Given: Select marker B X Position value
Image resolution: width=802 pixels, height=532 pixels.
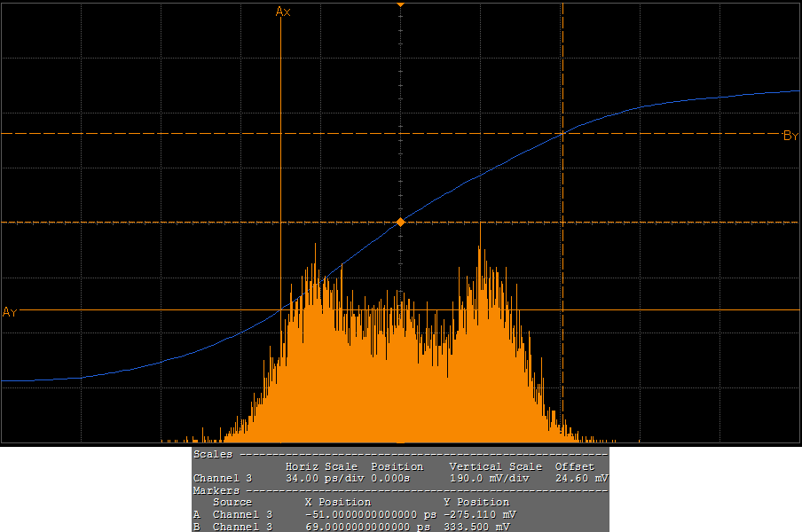Looking at the screenshot, I should pyautogui.click(x=369, y=527).
